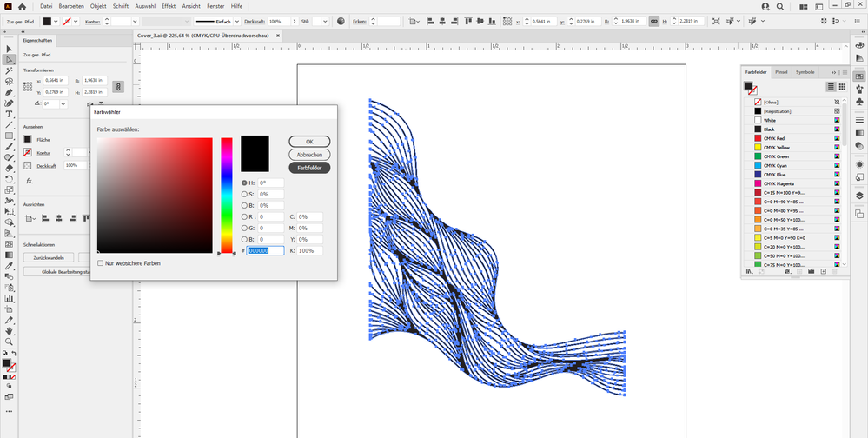Pick a color in the saturation field

pyautogui.click(x=155, y=196)
